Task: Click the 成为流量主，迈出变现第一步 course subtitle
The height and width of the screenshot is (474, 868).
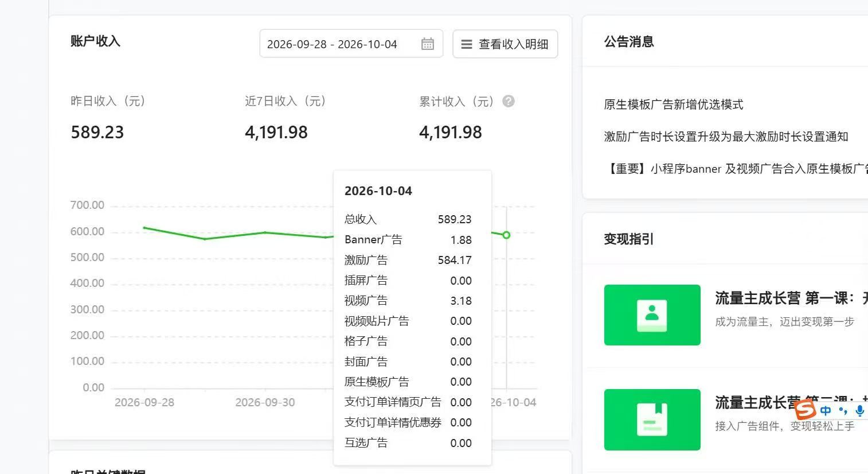Action: [784, 321]
